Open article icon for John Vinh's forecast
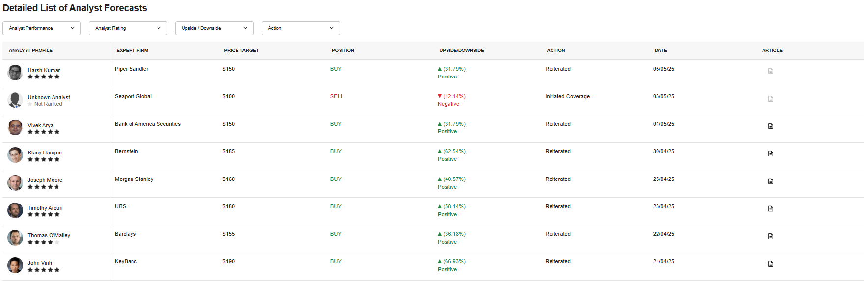 pos(770,264)
